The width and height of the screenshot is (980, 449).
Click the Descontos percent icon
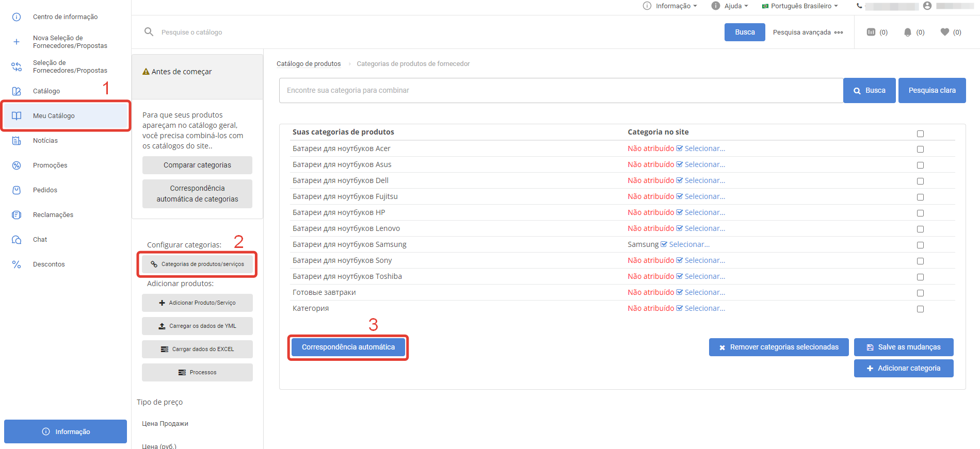coord(17,264)
